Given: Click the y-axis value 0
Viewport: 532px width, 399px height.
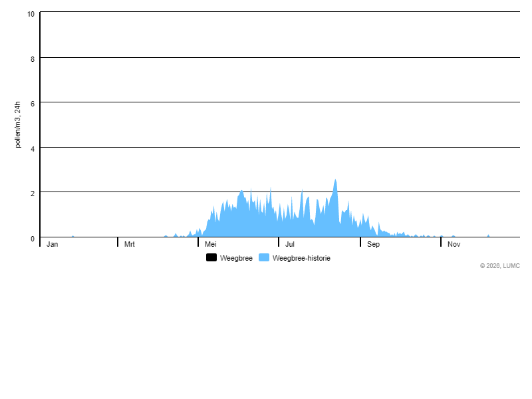Looking at the screenshot, I should coord(33,238).
